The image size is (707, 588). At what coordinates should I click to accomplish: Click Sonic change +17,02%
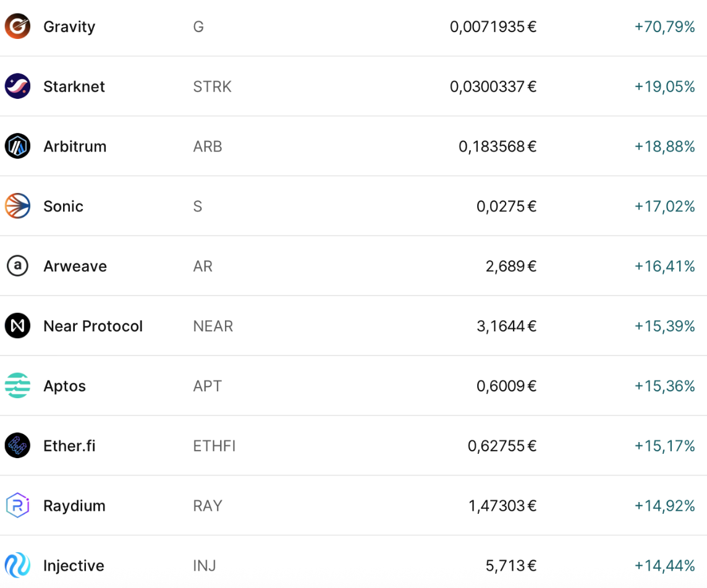(x=664, y=207)
